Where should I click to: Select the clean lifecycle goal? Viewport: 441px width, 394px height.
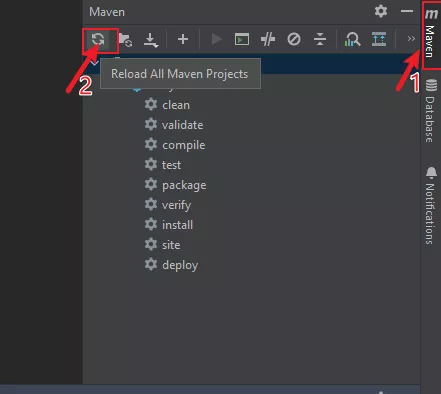point(167,105)
